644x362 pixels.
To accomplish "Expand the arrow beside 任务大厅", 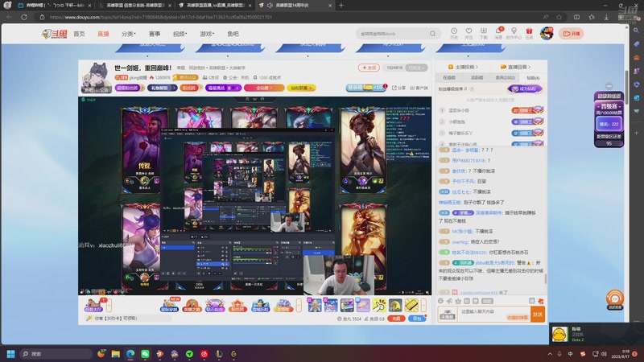I will pyautogui.click(x=109, y=306).
